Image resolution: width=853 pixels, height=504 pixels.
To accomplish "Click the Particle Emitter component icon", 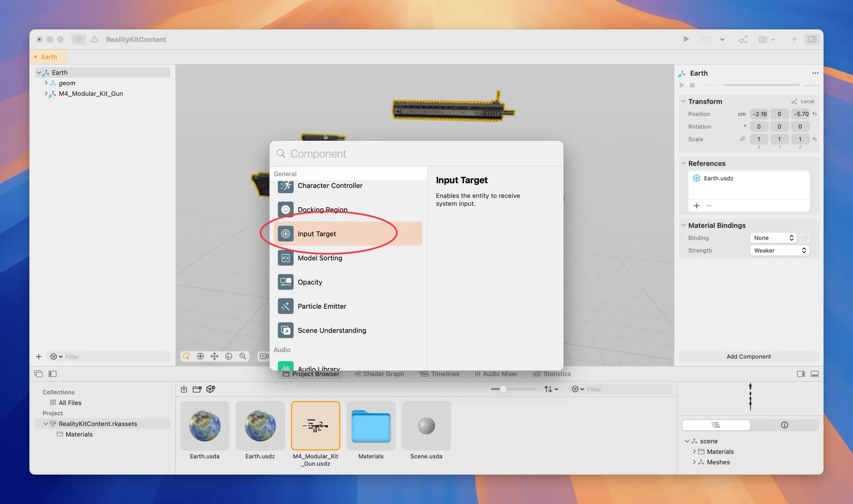I will point(285,306).
